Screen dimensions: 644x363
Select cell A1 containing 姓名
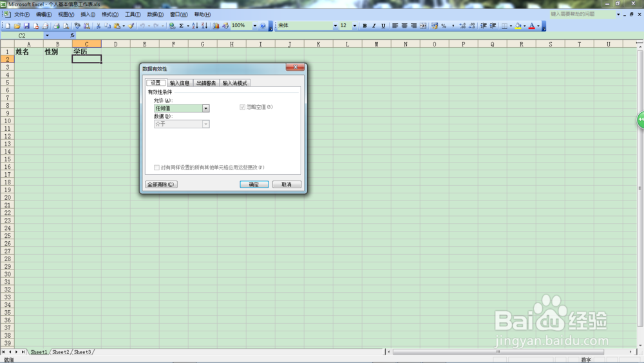[29, 52]
